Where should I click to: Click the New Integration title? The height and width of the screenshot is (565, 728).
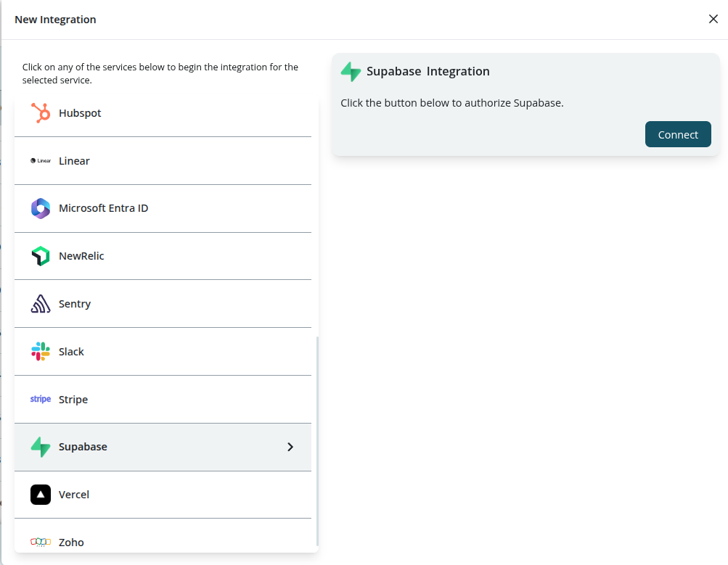[55, 20]
